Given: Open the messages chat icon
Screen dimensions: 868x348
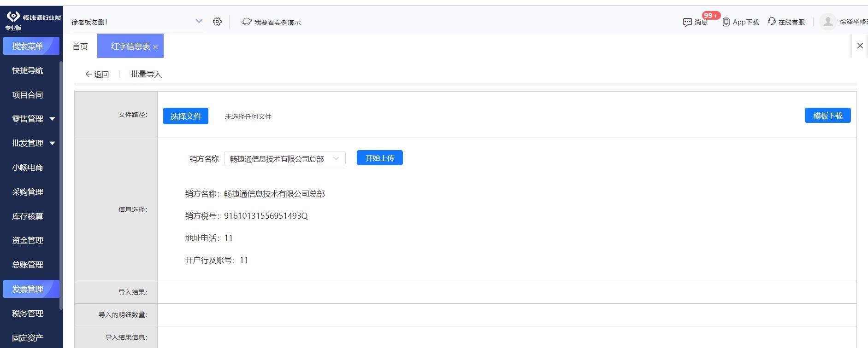Looking at the screenshot, I should point(687,22).
